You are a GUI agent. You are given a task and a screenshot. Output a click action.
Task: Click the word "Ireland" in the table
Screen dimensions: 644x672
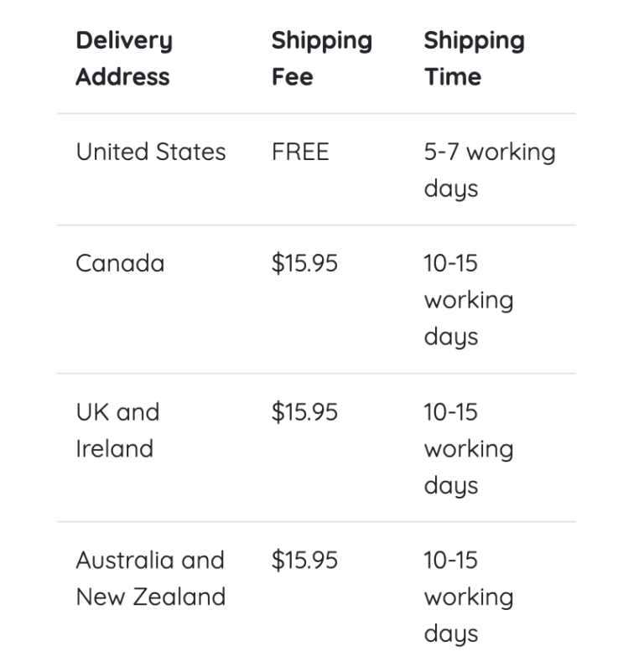[114, 449]
